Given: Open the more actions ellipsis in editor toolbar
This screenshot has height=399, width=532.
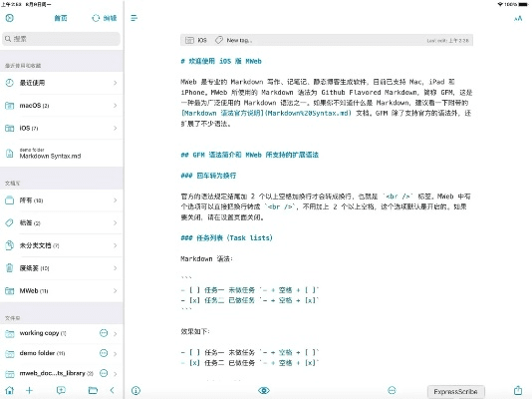Looking at the screenshot, I should click(392, 390).
